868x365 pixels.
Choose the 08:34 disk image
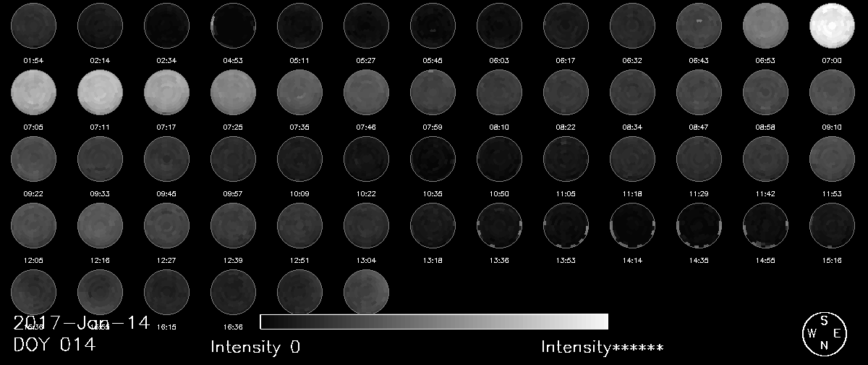632,92
